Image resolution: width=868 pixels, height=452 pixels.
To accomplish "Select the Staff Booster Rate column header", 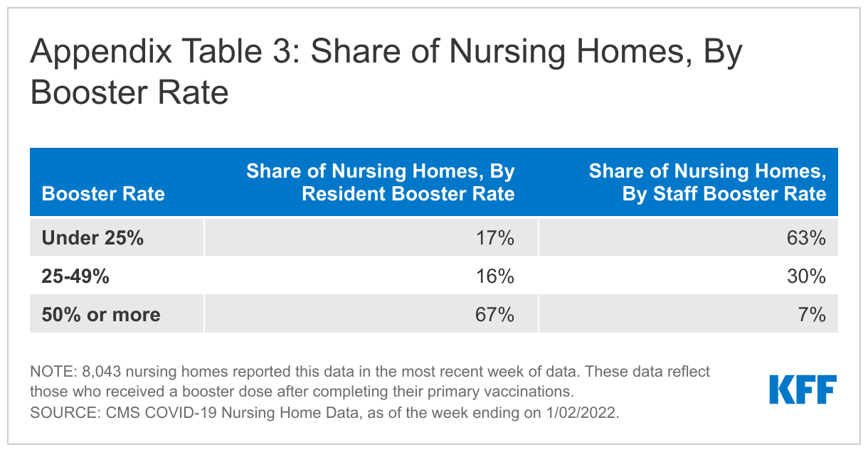I will [x=707, y=183].
